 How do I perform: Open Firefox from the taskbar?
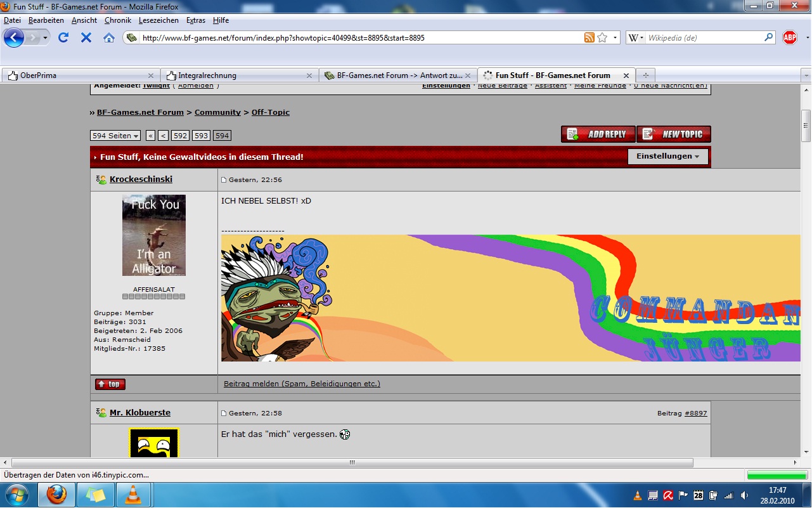click(x=56, y=495)
